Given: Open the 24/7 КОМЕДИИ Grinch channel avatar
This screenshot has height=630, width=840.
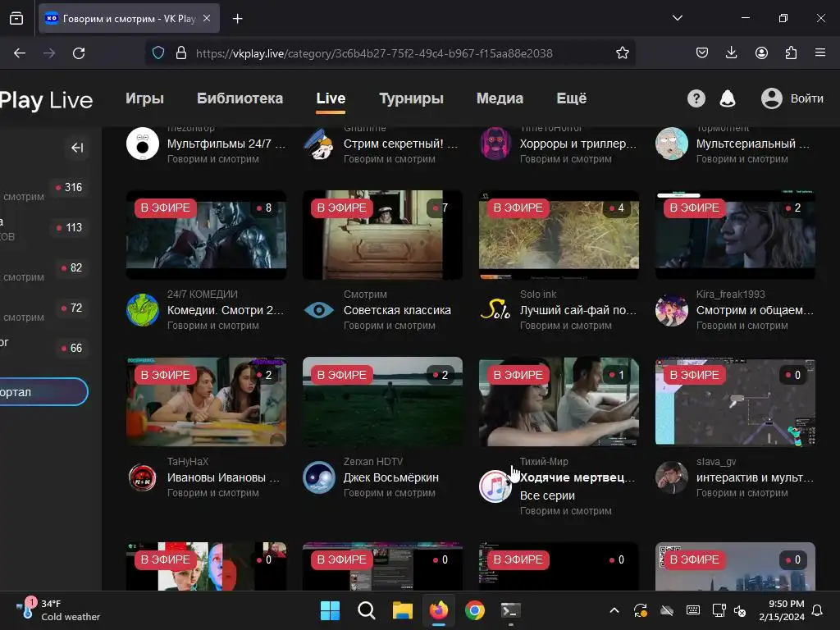Looking at the screenshot, I should (x=143, y=309).
